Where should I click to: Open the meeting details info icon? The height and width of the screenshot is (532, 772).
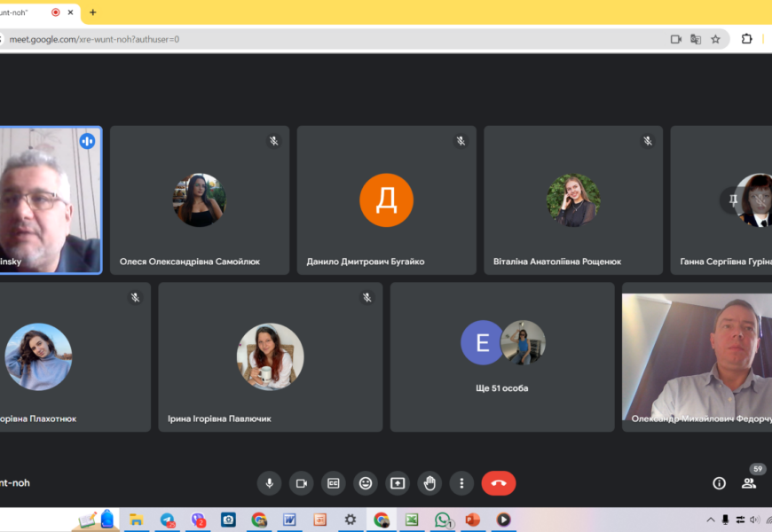pyautogui.click(x=720, y=483)
